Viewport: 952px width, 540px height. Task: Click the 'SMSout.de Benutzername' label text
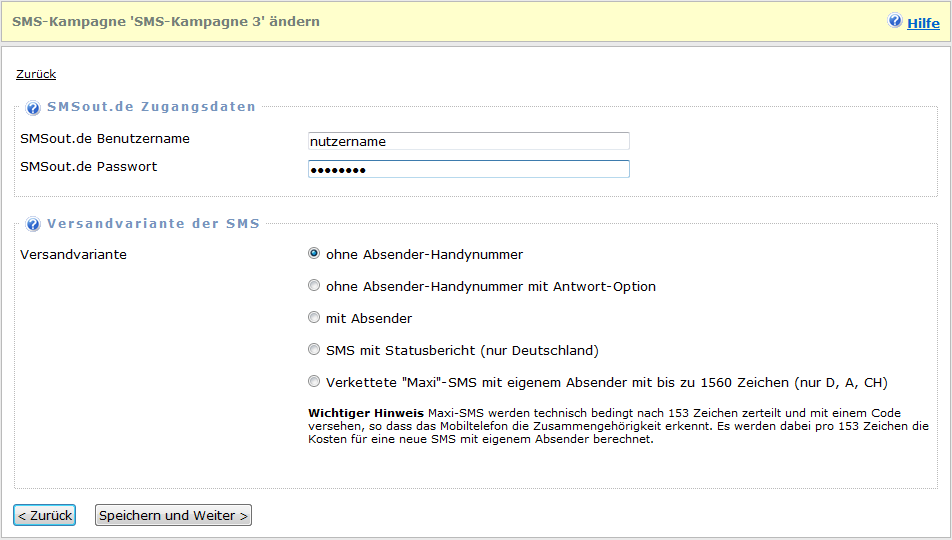pos(105,139)
